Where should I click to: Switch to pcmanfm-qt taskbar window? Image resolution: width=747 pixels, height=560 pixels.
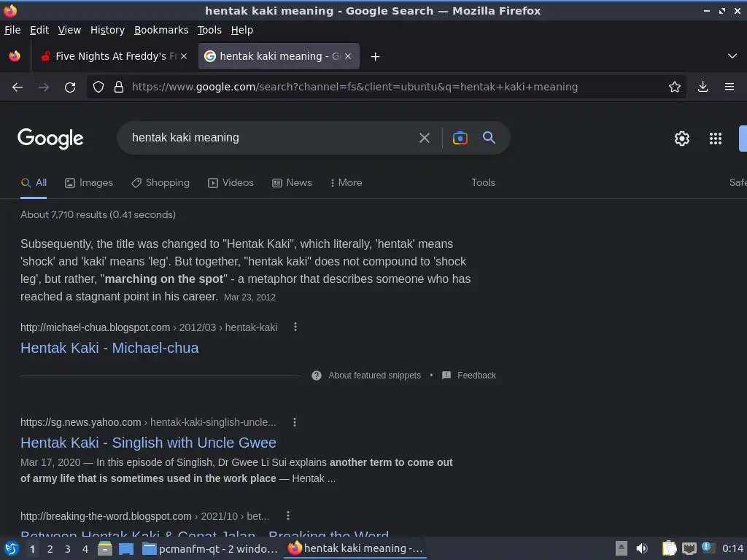pos(209,549)
